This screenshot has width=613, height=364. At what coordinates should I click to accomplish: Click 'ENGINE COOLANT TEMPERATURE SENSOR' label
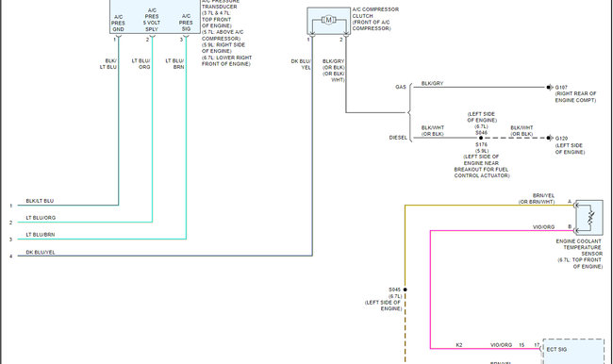579,247
